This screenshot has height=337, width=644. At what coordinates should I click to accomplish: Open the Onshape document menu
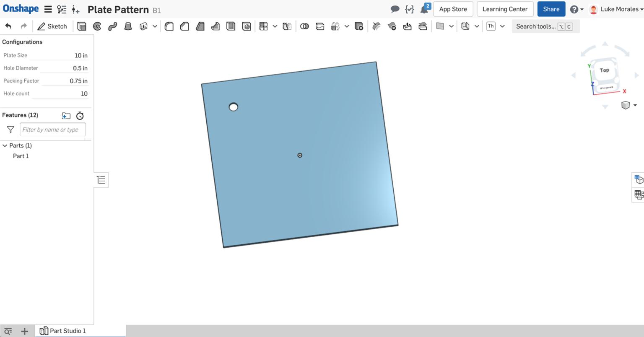48,9
